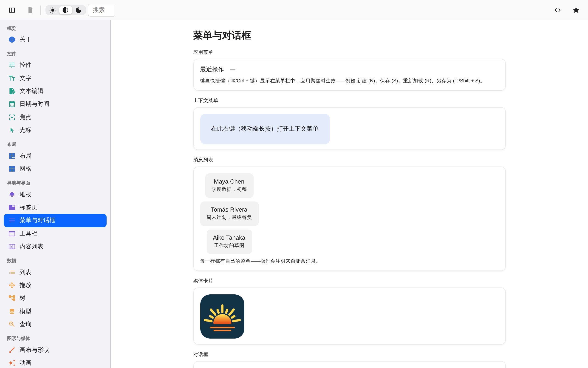Viewport: 588px width, 368px height.
Task: Click the 拖放 move arrows icon
Action: point(12,285)
